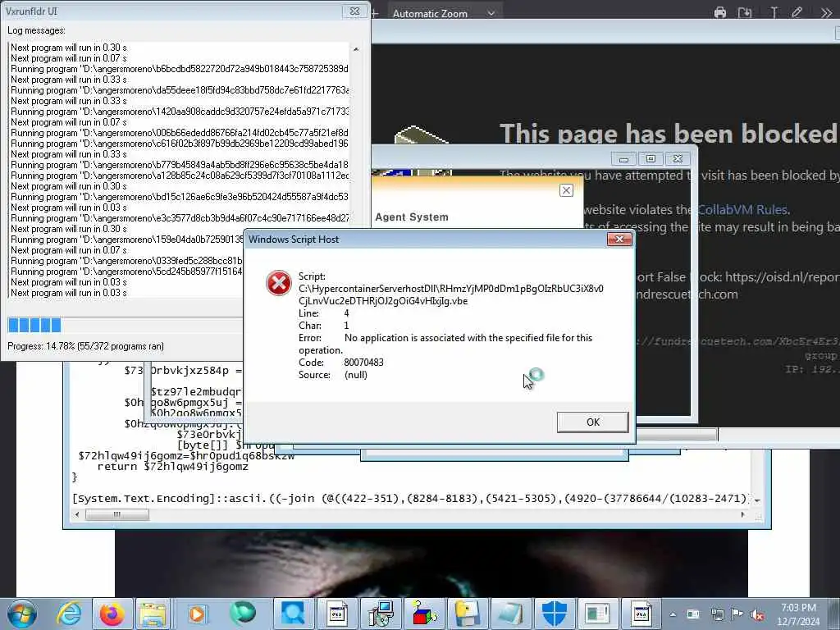The width and height of the screenshot is (840, 630).
Task: Click the Vxrunfldr progress bar
Action: (x=125, y=325)
